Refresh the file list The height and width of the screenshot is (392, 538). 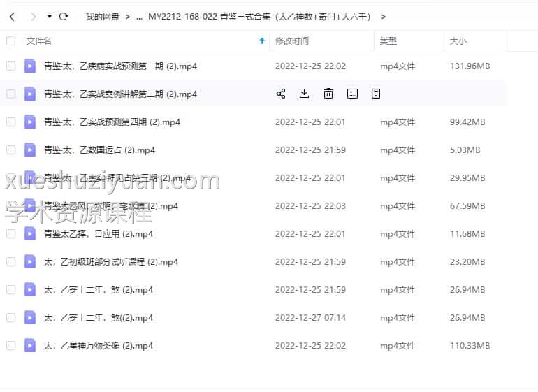(x=64, y=16)
